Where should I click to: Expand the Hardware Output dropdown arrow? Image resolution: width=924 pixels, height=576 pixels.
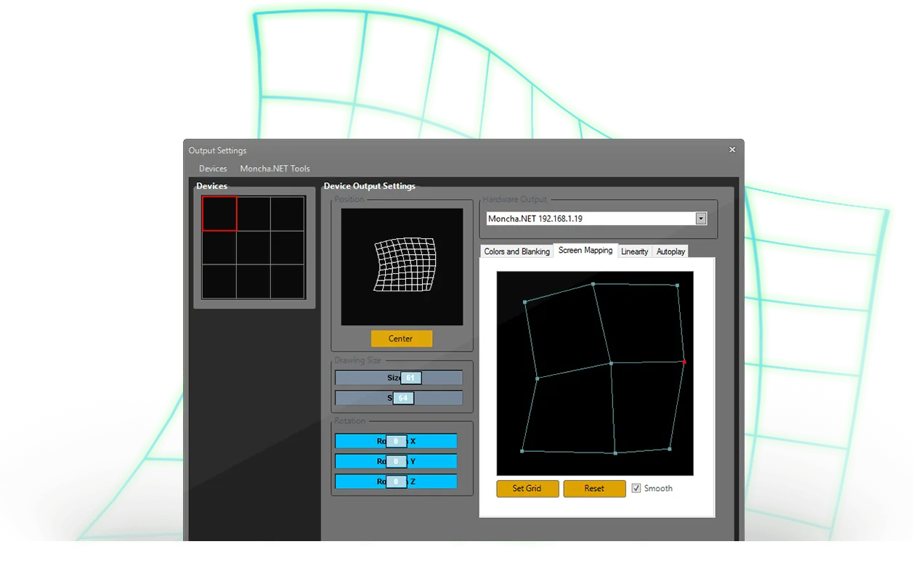pyautogui.click(x=700, y=219)
